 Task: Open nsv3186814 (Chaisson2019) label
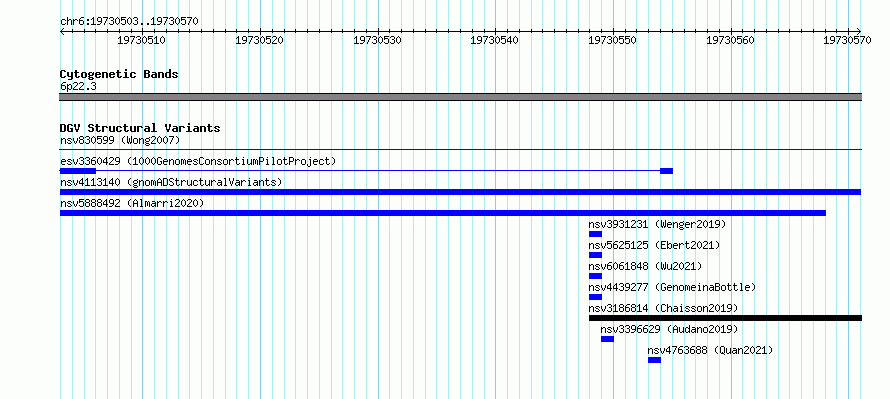click(664, 308)
